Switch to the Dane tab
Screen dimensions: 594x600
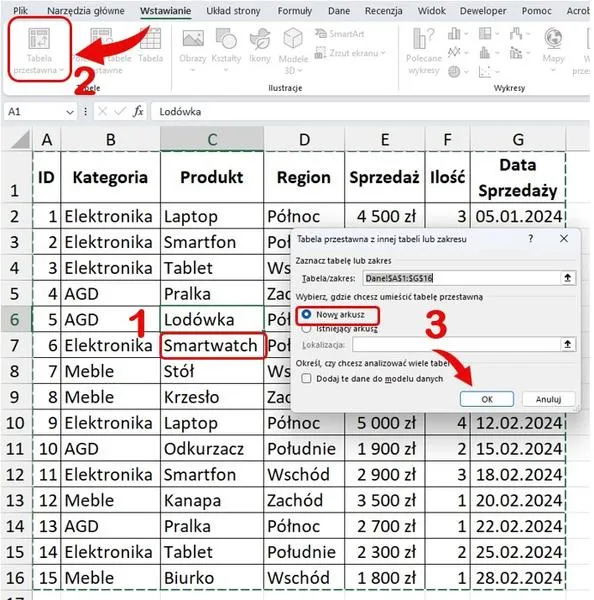pos(339,11)
